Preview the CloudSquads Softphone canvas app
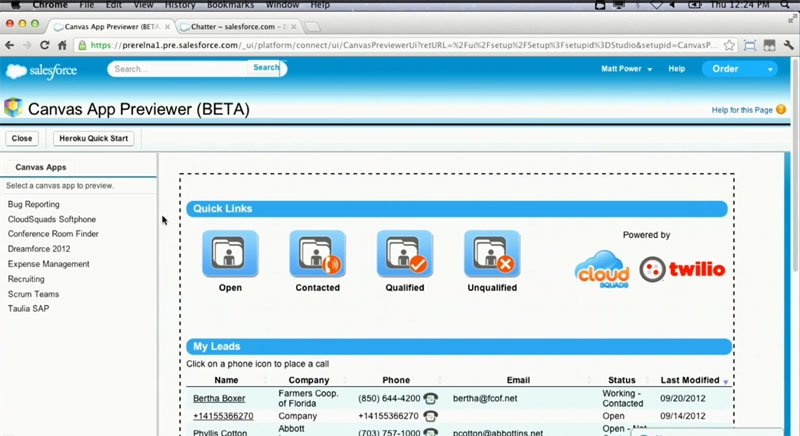 click(x=52, y=219)
